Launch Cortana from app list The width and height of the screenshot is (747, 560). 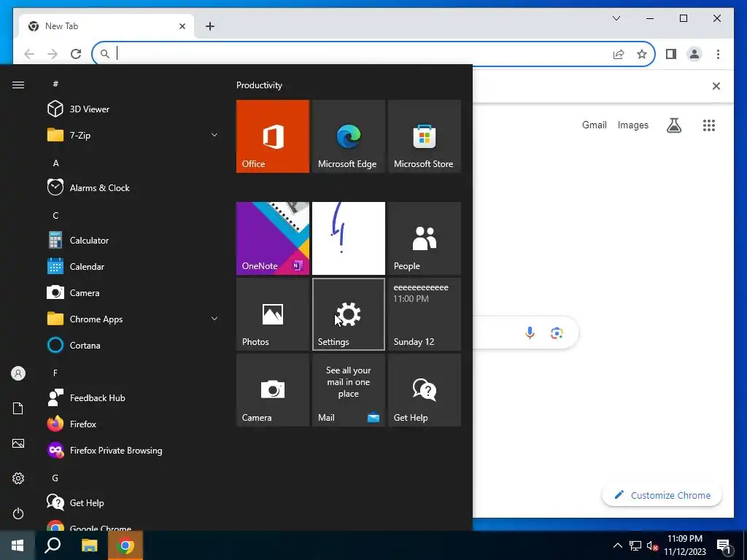click(x=133, y=345)
